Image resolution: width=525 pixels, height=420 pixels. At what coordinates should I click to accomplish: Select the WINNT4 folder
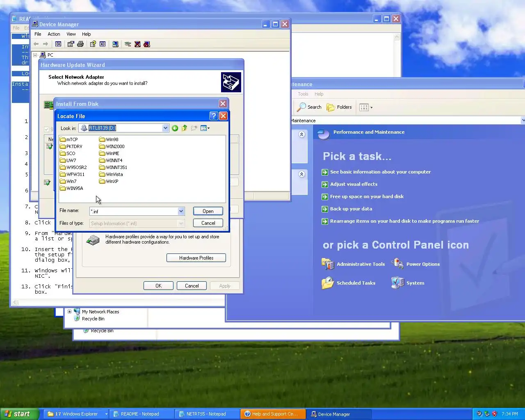pos(111,160)
